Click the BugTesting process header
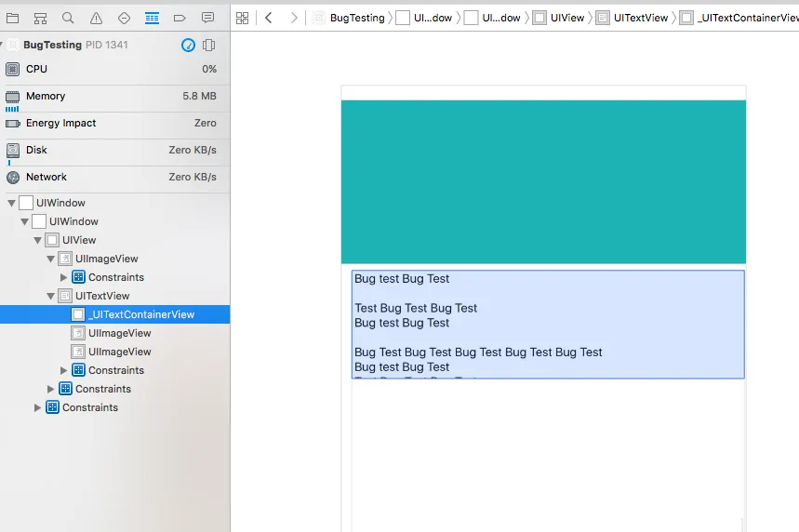Viewport: 799px width, 532px height. coord(115,45)
